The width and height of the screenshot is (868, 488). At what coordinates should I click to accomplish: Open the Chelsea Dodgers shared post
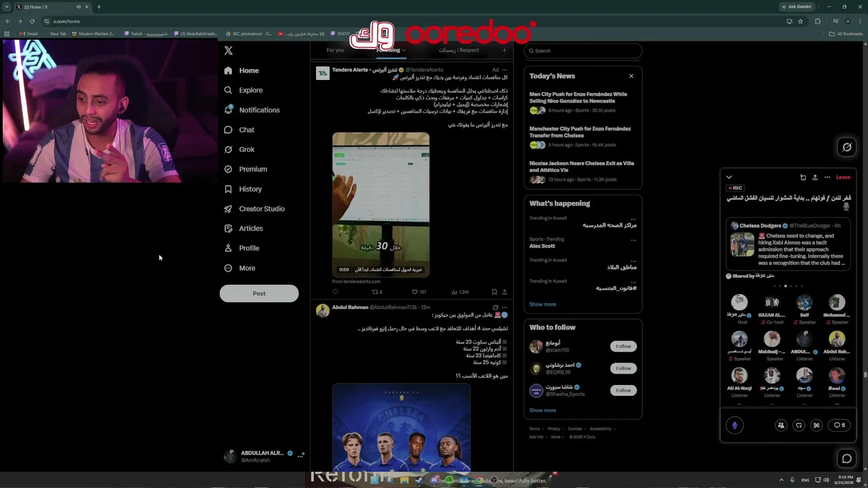click(788, 245)
